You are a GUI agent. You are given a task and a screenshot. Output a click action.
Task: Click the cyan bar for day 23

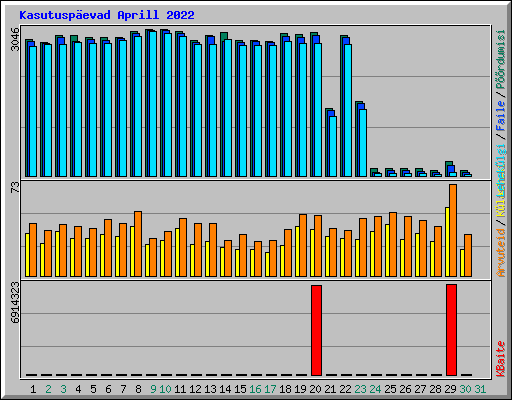point(363,143)
